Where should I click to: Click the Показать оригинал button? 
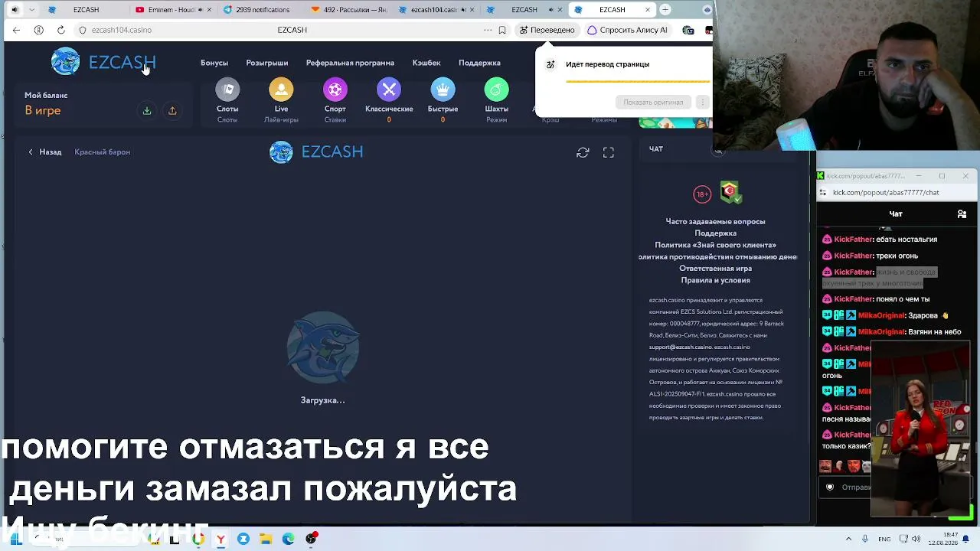[x=653, y=103]
